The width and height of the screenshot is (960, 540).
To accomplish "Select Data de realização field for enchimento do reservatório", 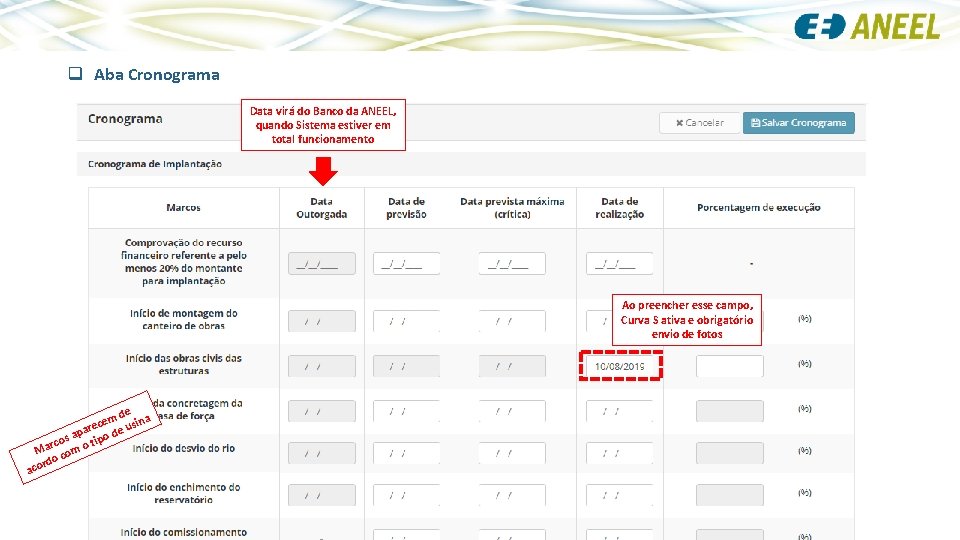I will [x=620, y=495].
